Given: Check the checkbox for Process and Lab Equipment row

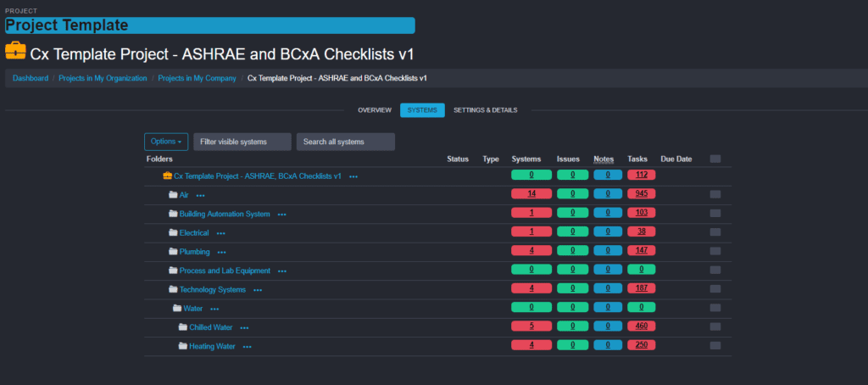Looking at the screenshot, I should [715, 270].
